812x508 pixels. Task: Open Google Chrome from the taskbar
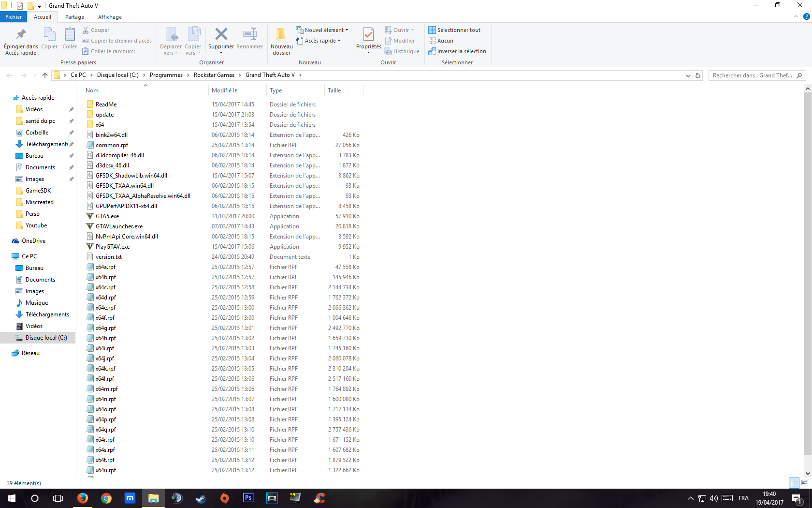106,498
